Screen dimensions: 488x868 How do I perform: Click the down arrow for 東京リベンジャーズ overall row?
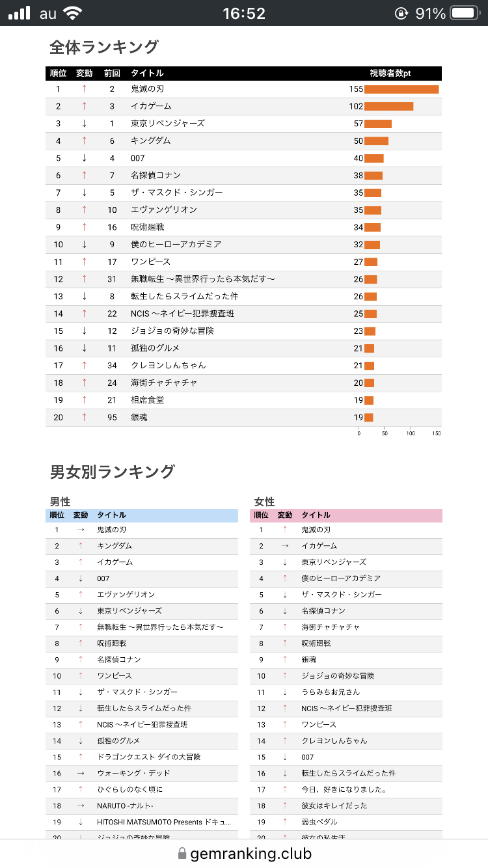pyautogui.click(x=84, y=124)
